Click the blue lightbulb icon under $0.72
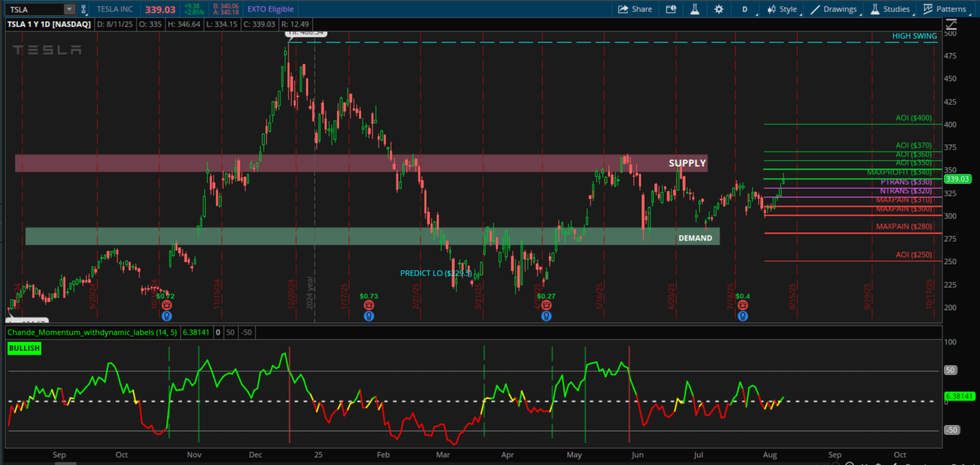 (x=166, y=316)
